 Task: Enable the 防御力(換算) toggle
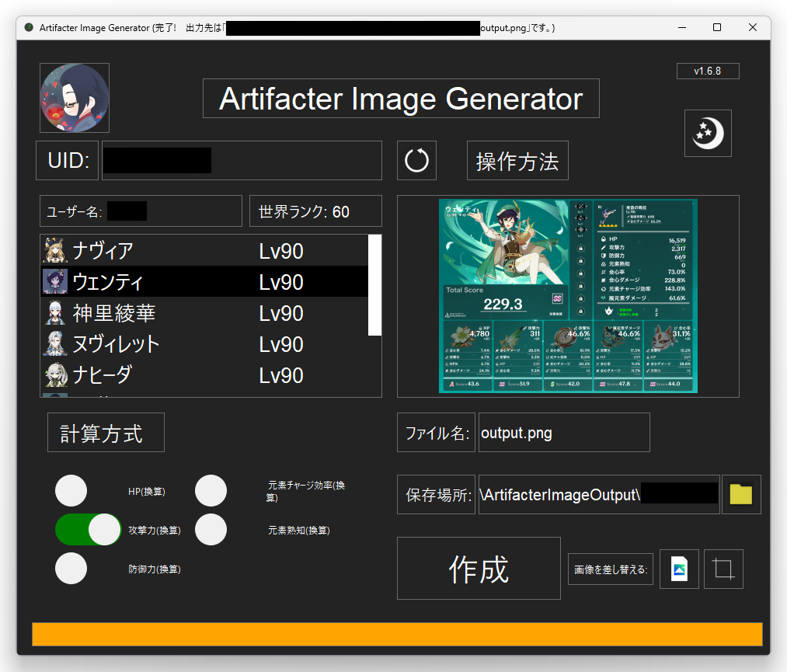pyautogui.click(x=71, y=569)
